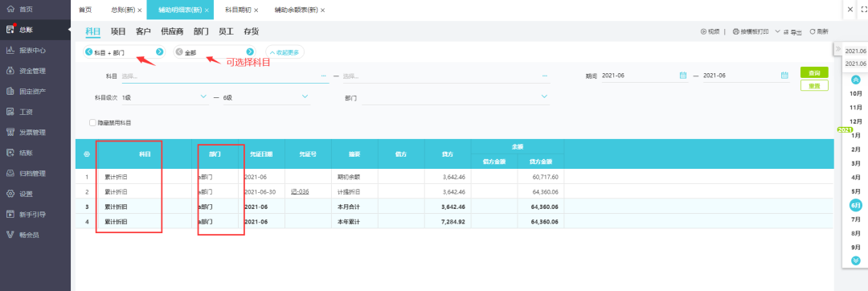Viewport: 868px width, 291px height.
Task: Switch to the 辅助余额表(新) tab
Action: click(x=296, y=10)
